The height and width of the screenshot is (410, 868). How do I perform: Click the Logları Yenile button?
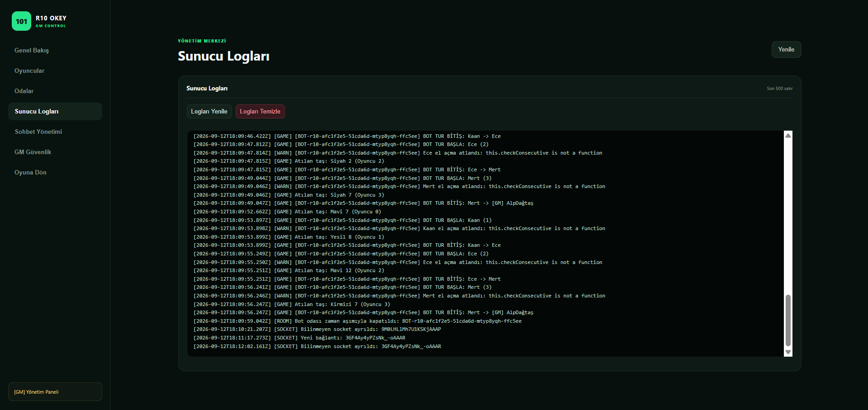209,111
